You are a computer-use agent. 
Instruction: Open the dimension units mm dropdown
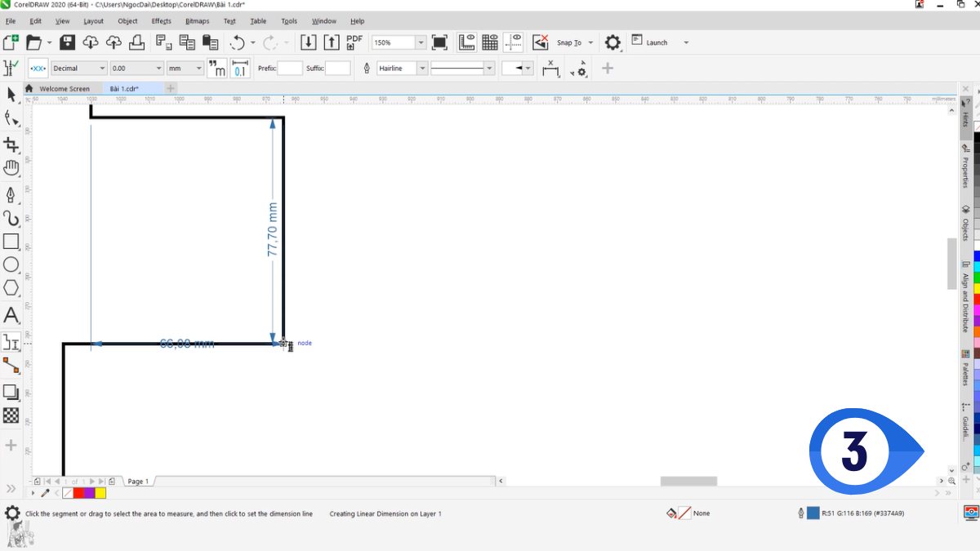coord(198,69)
